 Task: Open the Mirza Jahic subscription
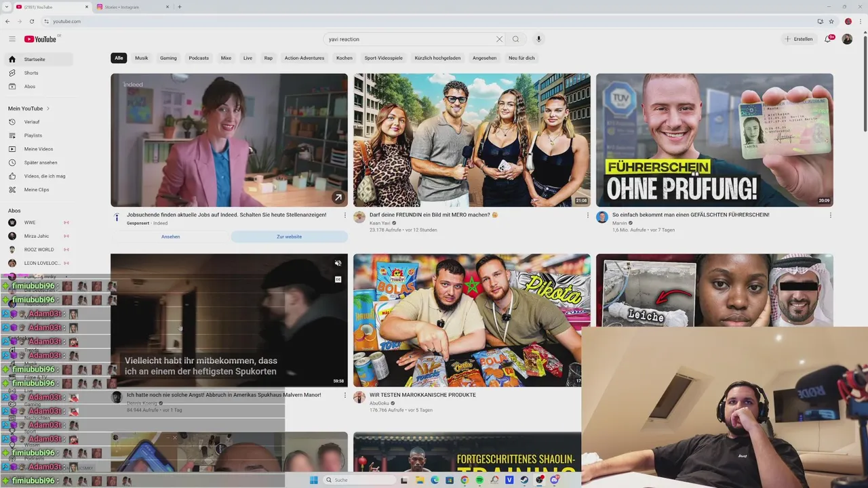tap(39, 236)
